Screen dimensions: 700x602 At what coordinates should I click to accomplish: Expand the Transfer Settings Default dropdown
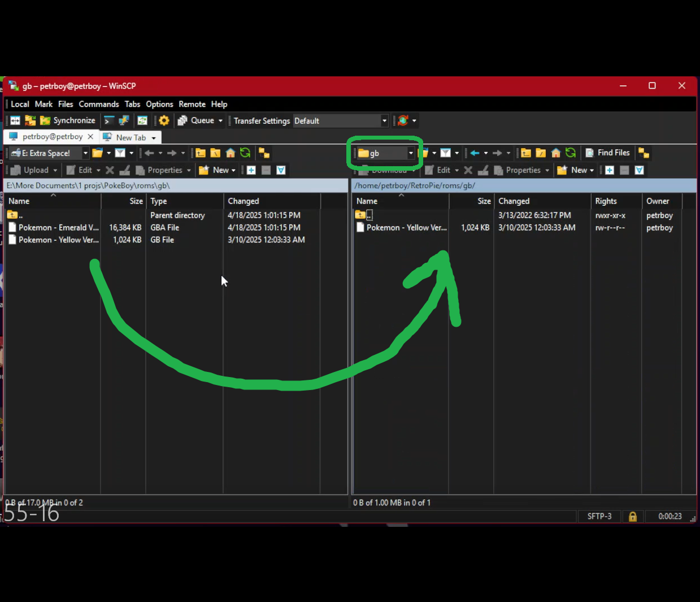pyautogui.click(x=384, y=120)
